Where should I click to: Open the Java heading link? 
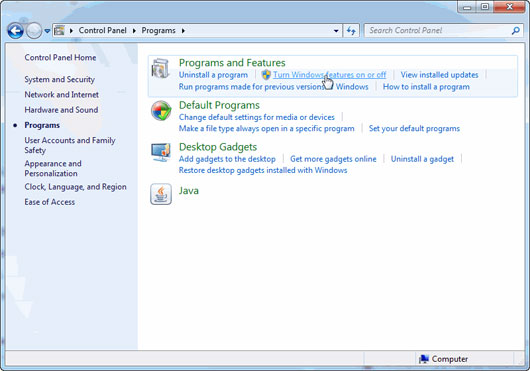pos(189,191)
